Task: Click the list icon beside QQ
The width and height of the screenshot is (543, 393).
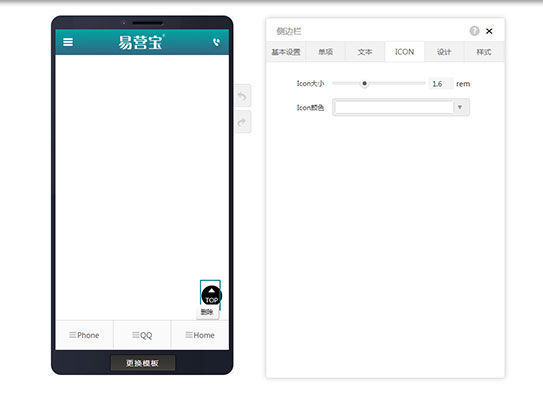Action: [136, 335]
